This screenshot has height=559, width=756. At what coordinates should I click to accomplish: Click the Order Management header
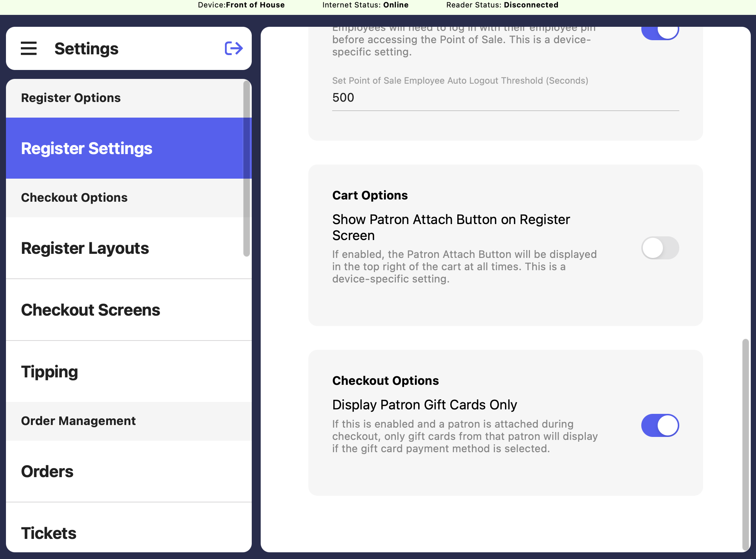(x=78, y=421)
